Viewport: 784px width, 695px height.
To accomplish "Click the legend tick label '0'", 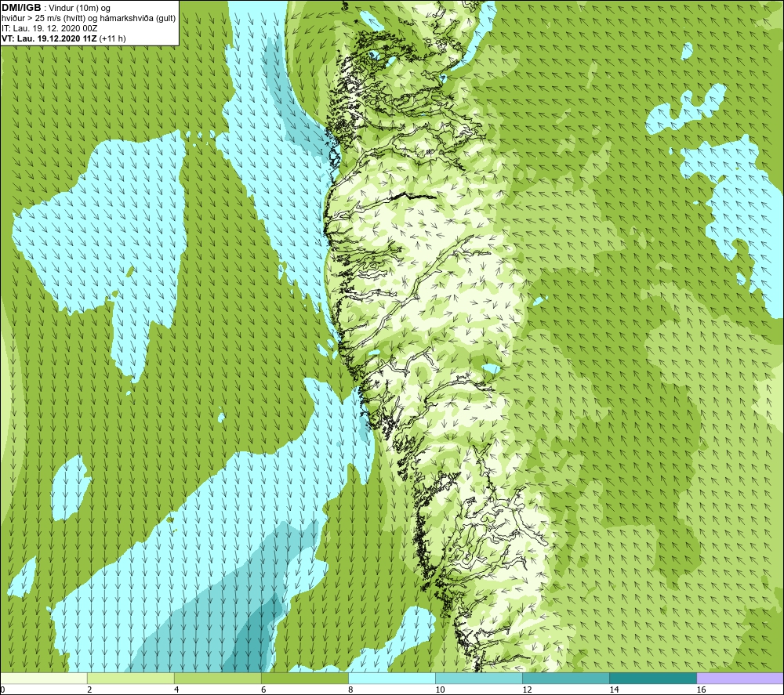I will click(3, 690).
